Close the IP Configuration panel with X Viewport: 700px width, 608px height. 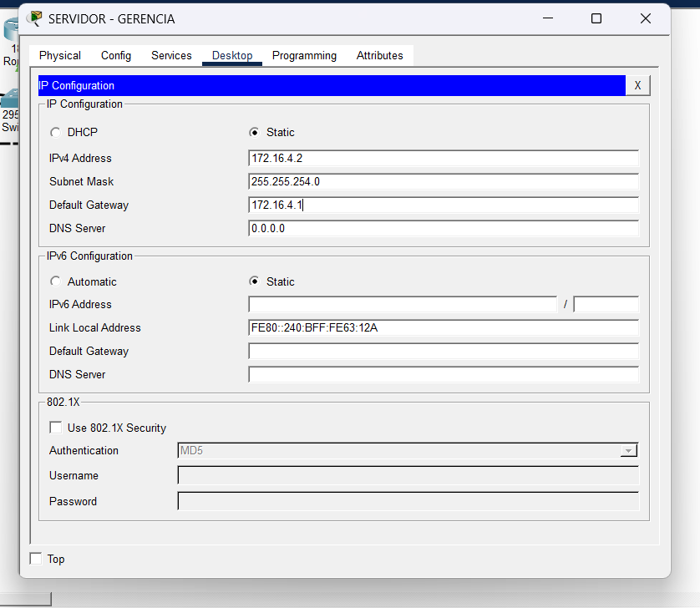coord(637,85)
